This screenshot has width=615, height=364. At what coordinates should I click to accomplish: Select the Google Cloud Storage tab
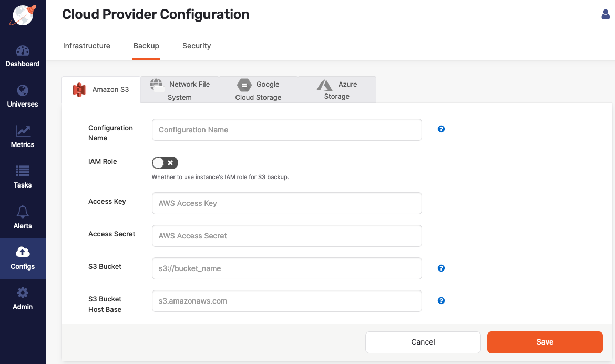[x=258, y=90]
